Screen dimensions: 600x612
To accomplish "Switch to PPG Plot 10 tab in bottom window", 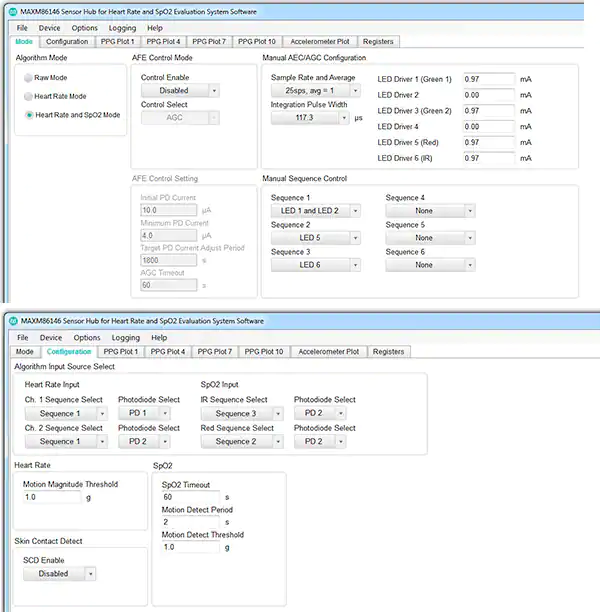I will [264, 352].
